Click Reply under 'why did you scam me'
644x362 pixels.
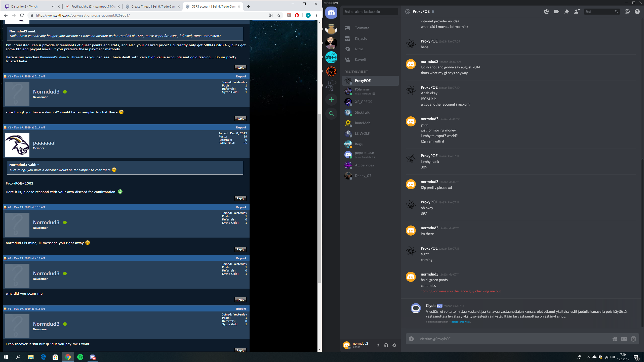[240, 300]
